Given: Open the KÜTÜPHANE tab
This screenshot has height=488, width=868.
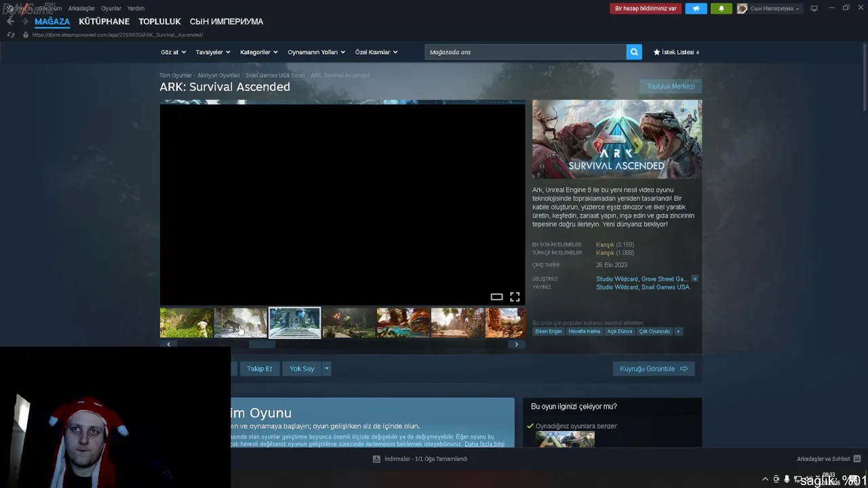Looking at the screenshot, I should (104, 22).
